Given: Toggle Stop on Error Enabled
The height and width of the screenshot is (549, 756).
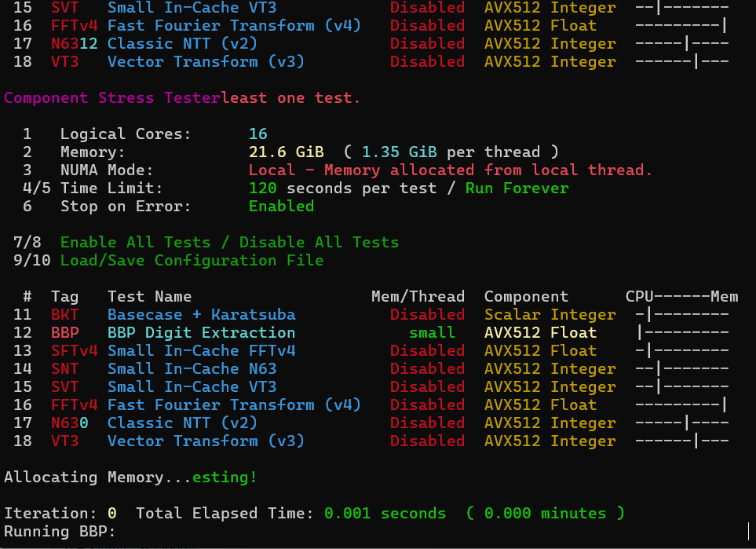Looking at the screenshot, I should (x=282, y=206).
